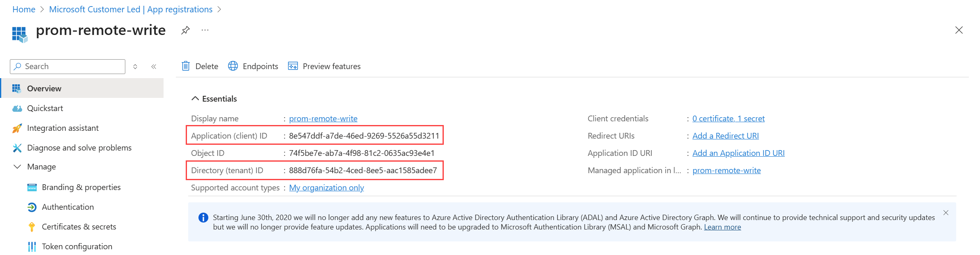980x255 pixels.
Task: Open Diagnose and solve problems
Action: [79, 148]
